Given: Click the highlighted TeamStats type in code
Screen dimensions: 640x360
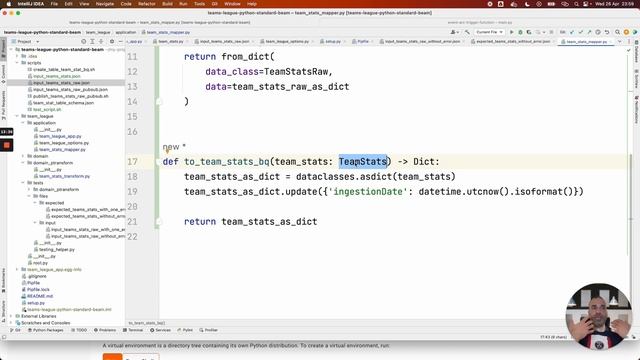Looking at the screenshot, I should click(362, 162).
